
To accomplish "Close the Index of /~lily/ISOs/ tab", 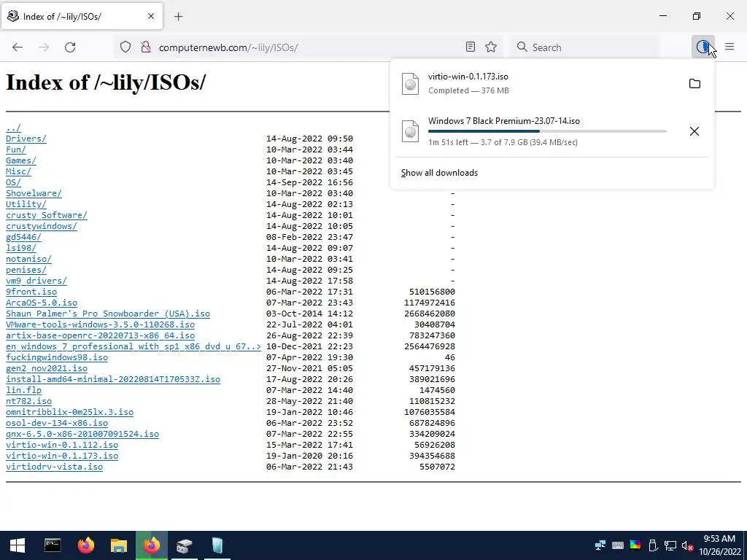I will click(151, 16).
